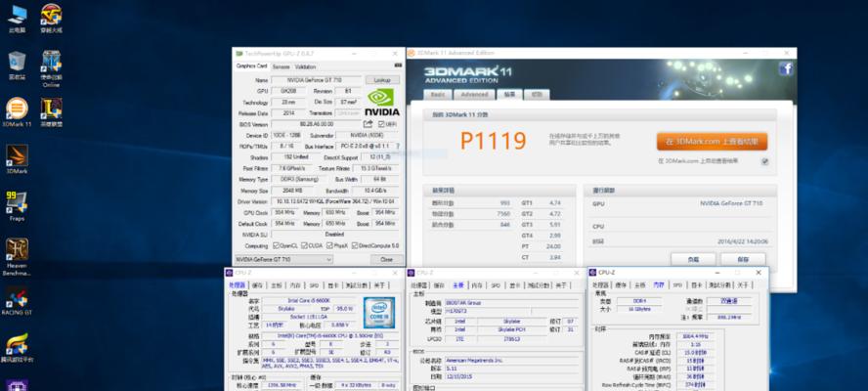This screenshot has height=391, width=868.
Task: Click orange view results on 3DMark.com button
Action: 712,141
